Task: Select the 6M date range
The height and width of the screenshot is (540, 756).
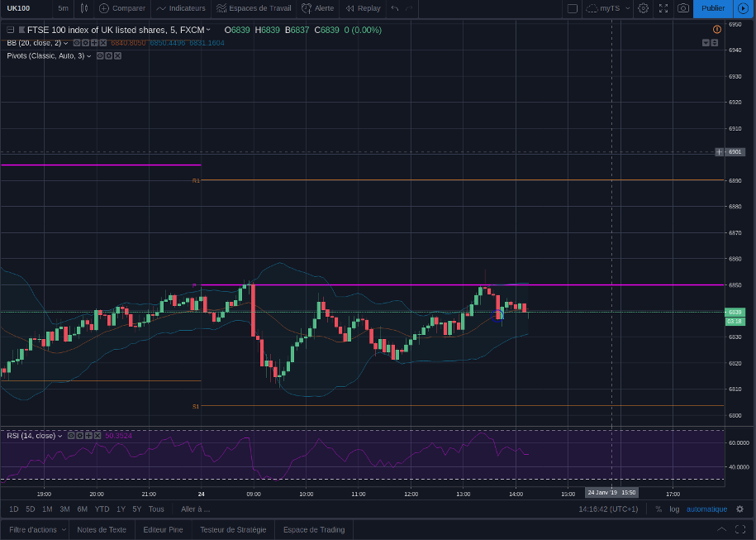Action: [x=83, y=509]
